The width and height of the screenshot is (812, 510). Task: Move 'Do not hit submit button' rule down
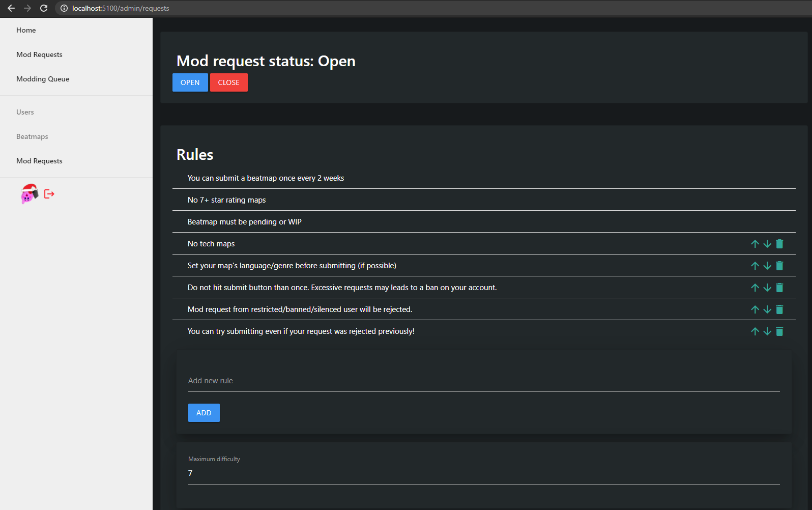click(767, 288)
